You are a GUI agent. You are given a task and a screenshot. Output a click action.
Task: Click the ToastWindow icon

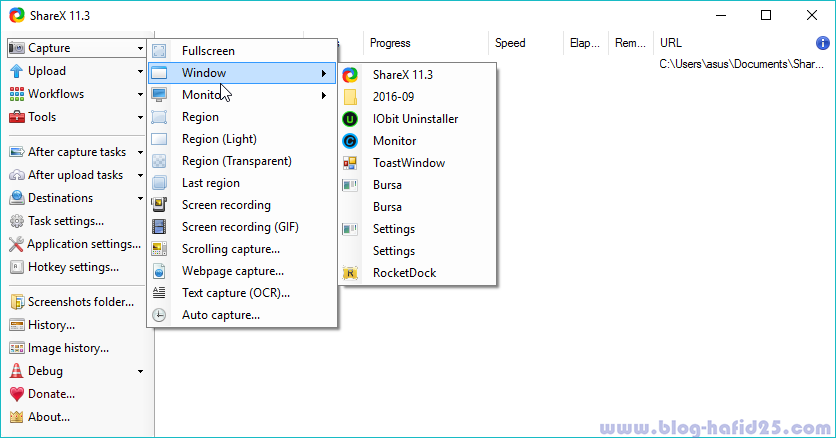(350, 163)
